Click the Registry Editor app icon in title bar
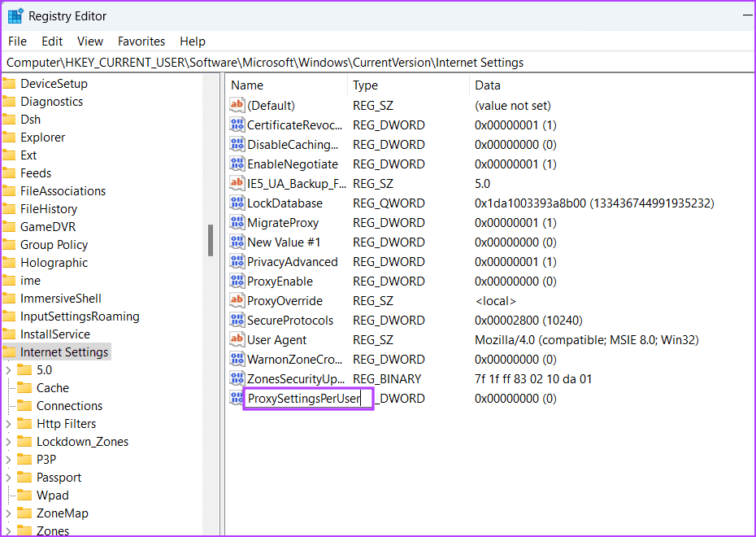The image size is (756, 537). pos(15,16)
